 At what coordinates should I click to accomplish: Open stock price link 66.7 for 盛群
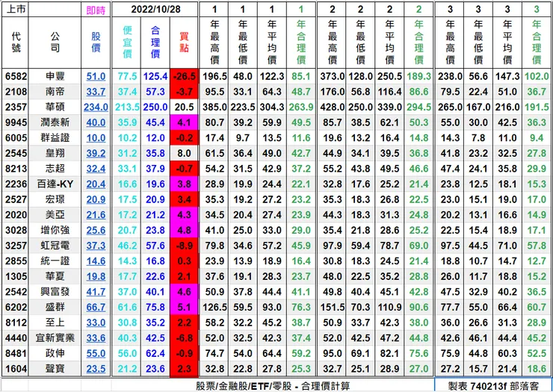pos(96,308)
